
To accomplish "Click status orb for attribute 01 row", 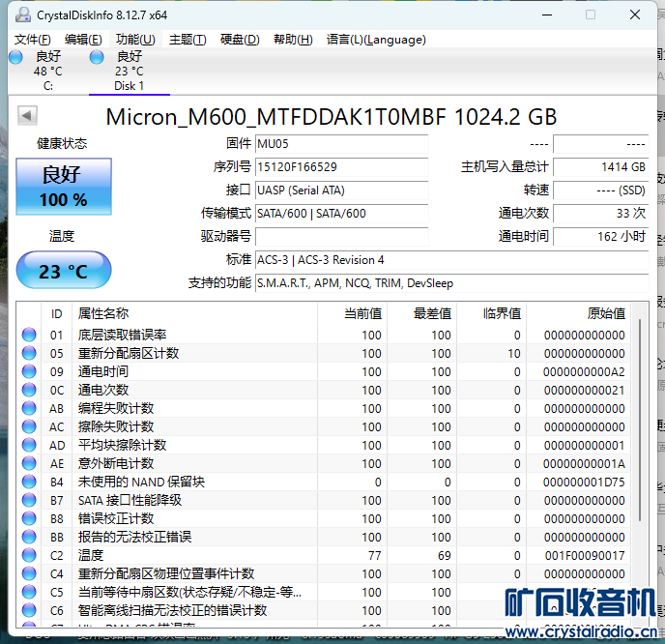I will (29, 335).
